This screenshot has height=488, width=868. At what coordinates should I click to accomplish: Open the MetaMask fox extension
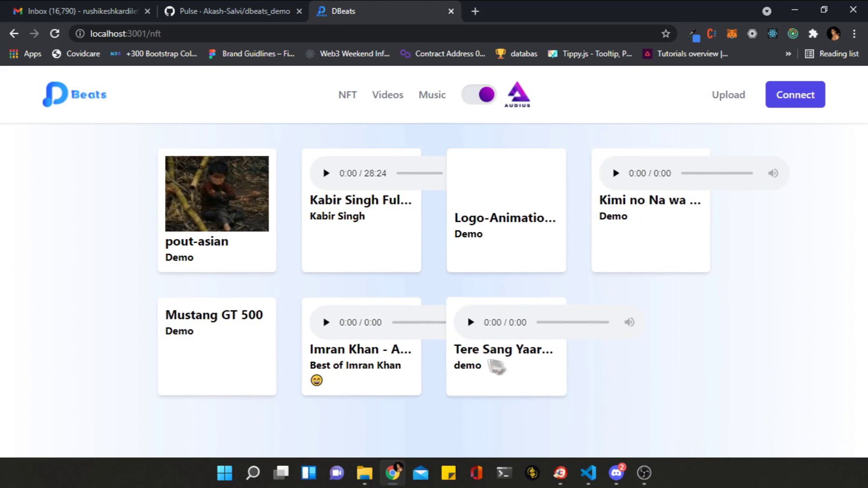pos(731,33)
